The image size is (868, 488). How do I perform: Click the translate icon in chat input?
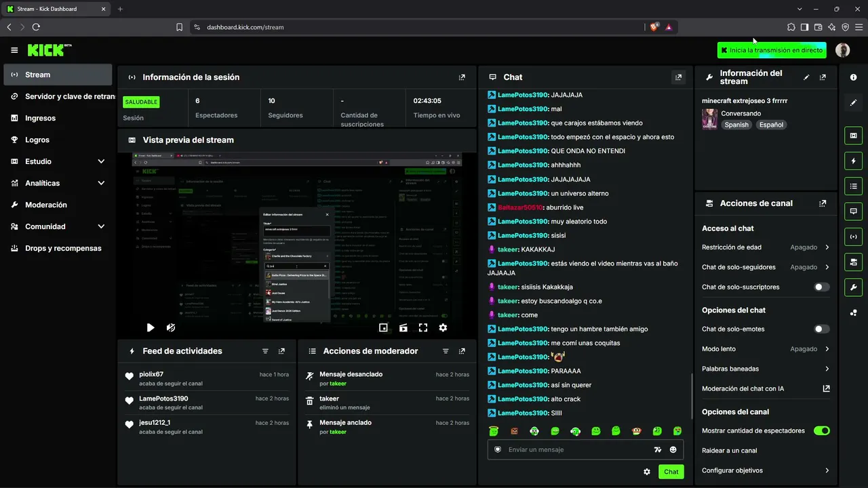657,449
